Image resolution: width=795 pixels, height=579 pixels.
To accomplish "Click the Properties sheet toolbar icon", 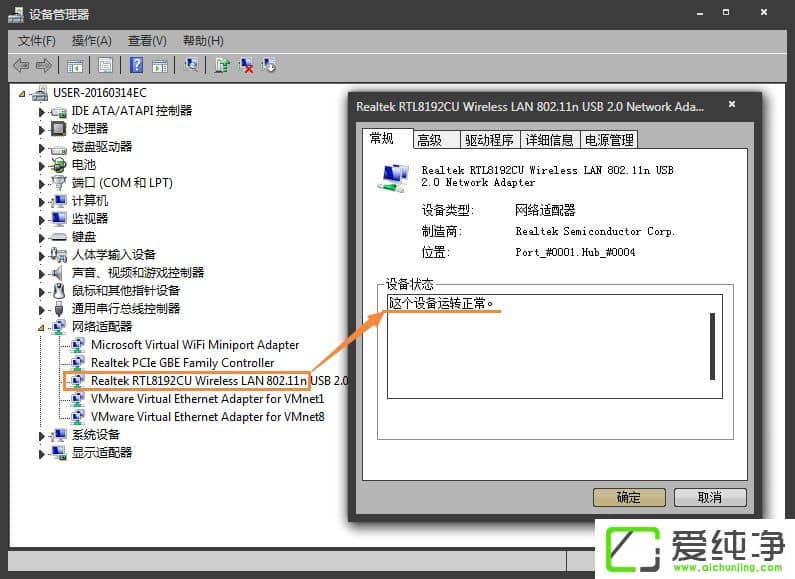I will tap(105, 66).
